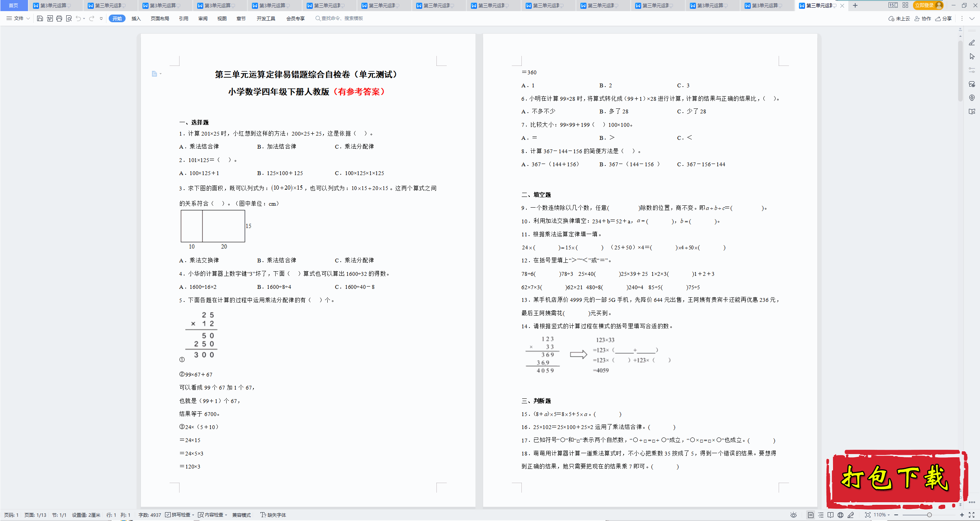Viewport: 980px width, 521px height.
Task: Click the 立即登录 login button
Action: [x=928, y=5]
